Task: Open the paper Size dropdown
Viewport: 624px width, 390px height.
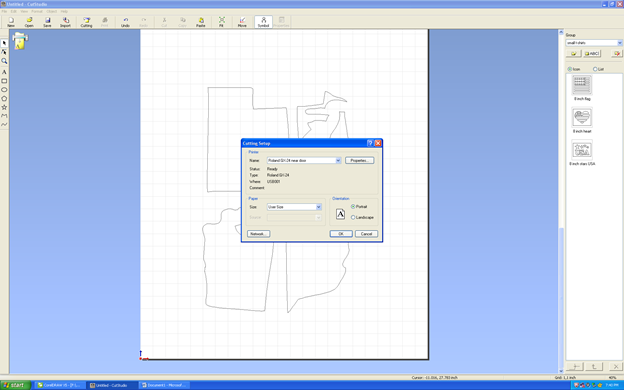Action: [x=318, y=207]
